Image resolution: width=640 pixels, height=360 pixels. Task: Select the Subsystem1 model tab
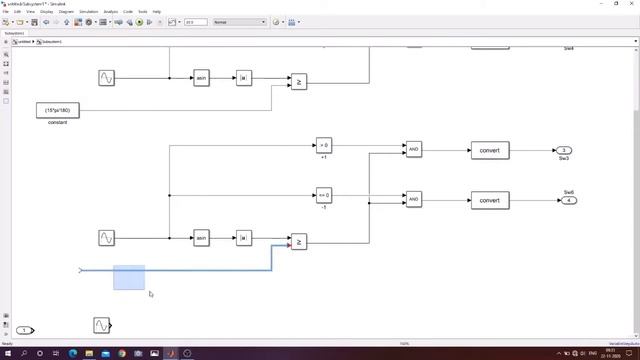(14, 33)
